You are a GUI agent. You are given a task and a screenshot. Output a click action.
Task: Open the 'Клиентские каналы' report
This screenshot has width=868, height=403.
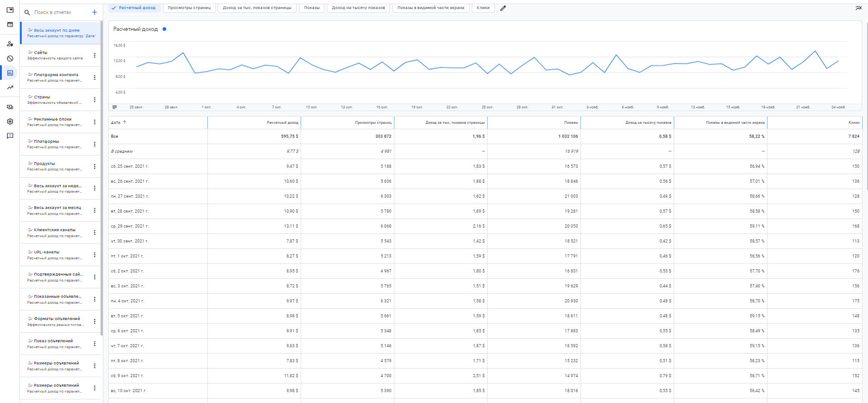[x=55, y=233]
